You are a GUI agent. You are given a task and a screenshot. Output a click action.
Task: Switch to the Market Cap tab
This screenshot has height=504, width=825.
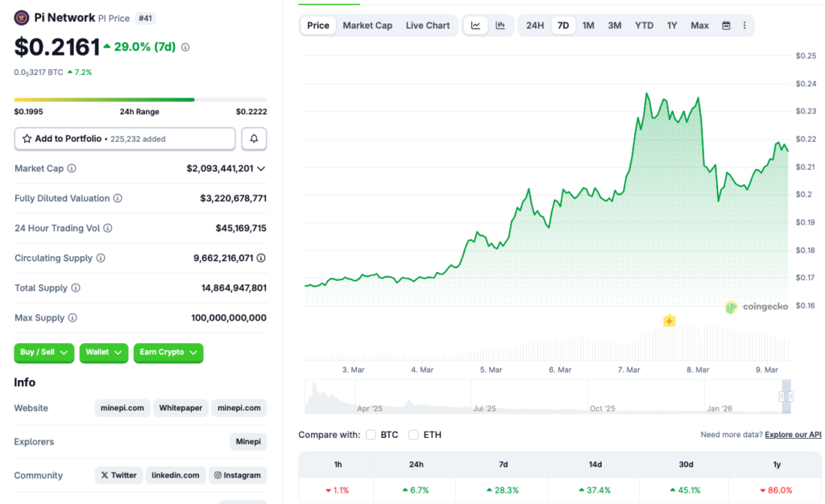pos(367,25)
